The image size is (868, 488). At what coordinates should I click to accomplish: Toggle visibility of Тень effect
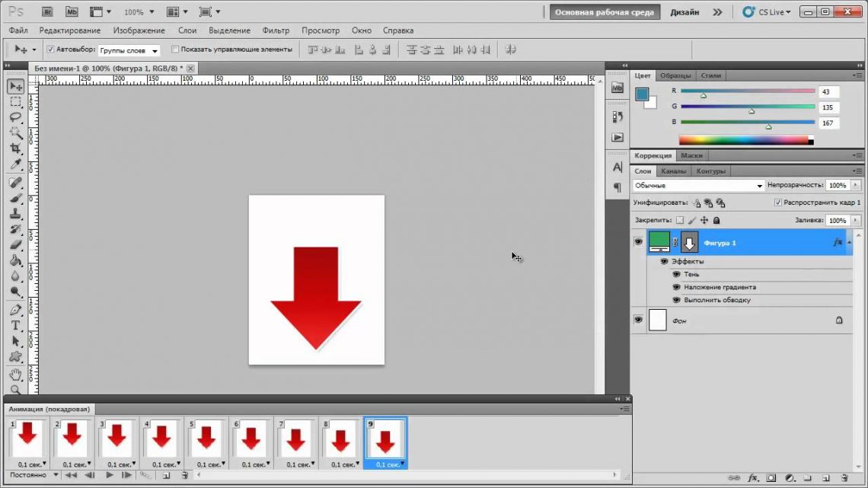(676, 274)
